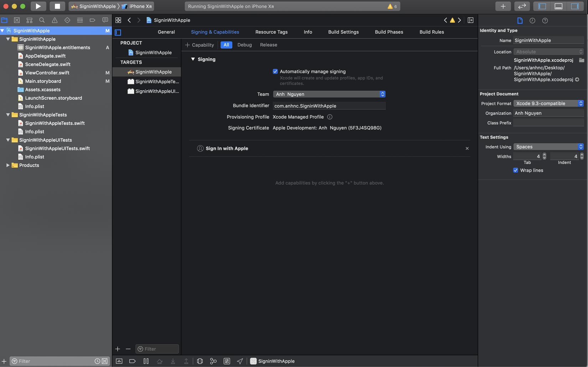588x367 pixels.
Task: Switch to Signing & Capabilities tab
Action: pos(215,32)
